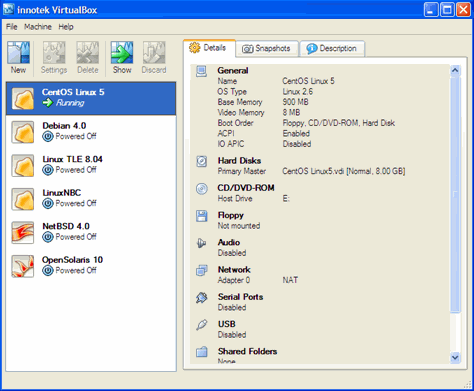Screen dimensions: 474x391
Task: Click the Boot Order value text
Action: click(x=339, y=123)
